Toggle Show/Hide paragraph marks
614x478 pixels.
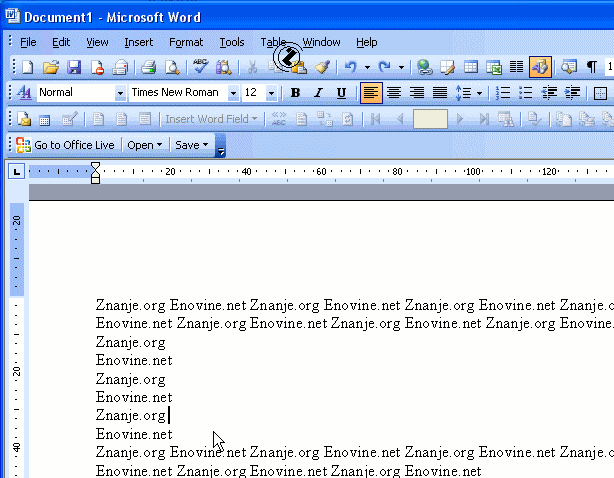click(x=592, y=67)
